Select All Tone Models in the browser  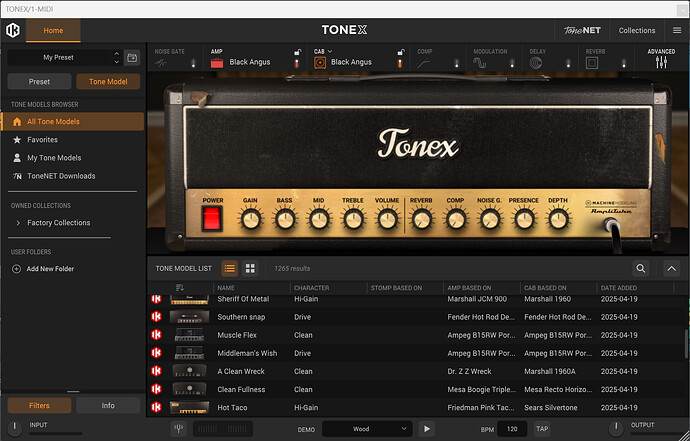click(73, 121)
